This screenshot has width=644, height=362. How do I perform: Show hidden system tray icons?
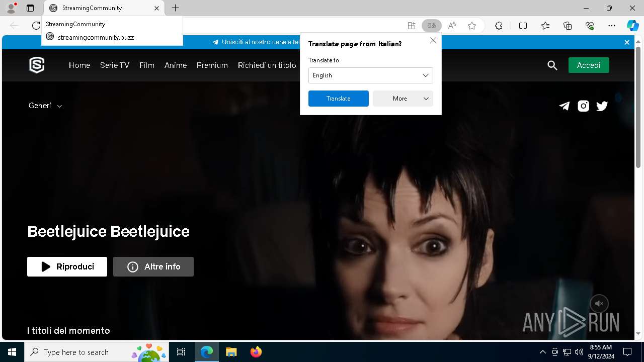coord(542,352)
